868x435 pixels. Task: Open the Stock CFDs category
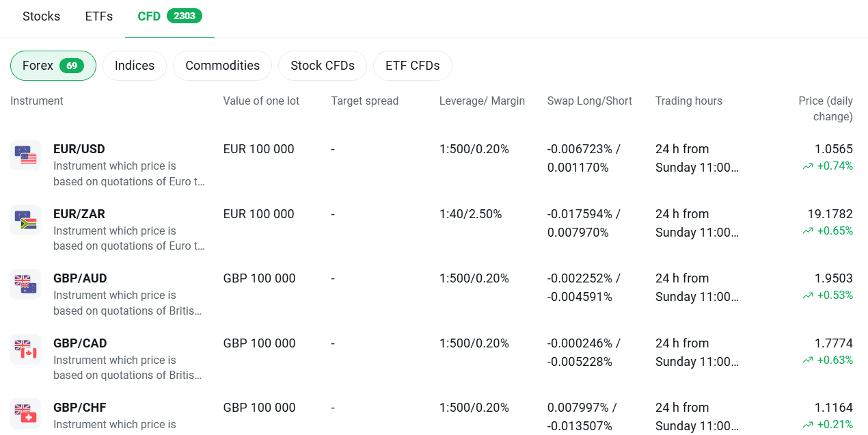pyautogui.click(x=322, y=65)
